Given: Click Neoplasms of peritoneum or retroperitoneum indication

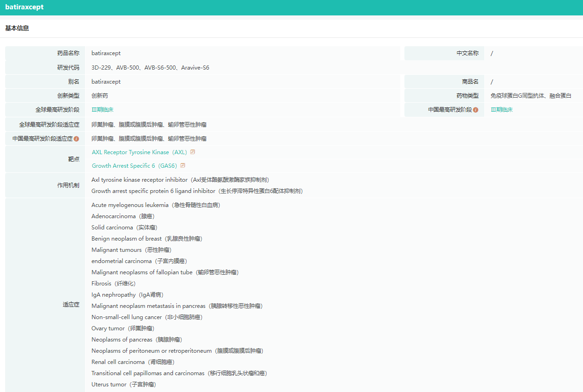Looking at the screenshot, I should [x=177, y=351].
